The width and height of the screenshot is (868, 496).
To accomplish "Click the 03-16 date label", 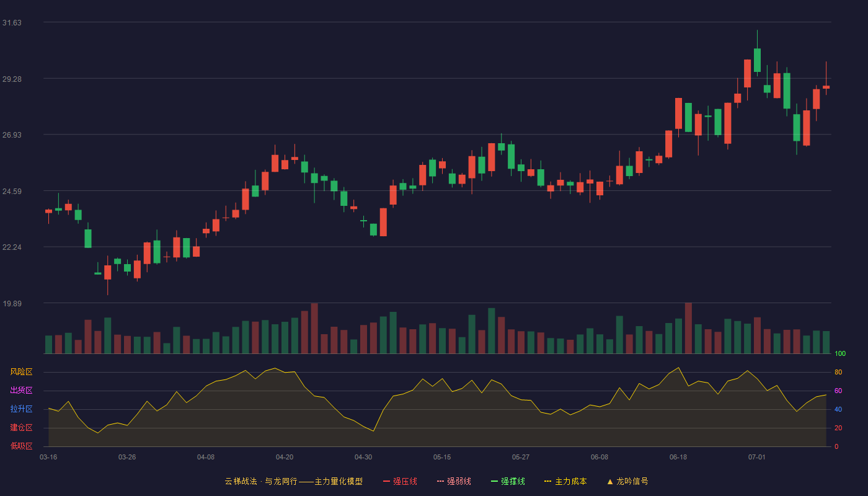I will click(48, 457).
